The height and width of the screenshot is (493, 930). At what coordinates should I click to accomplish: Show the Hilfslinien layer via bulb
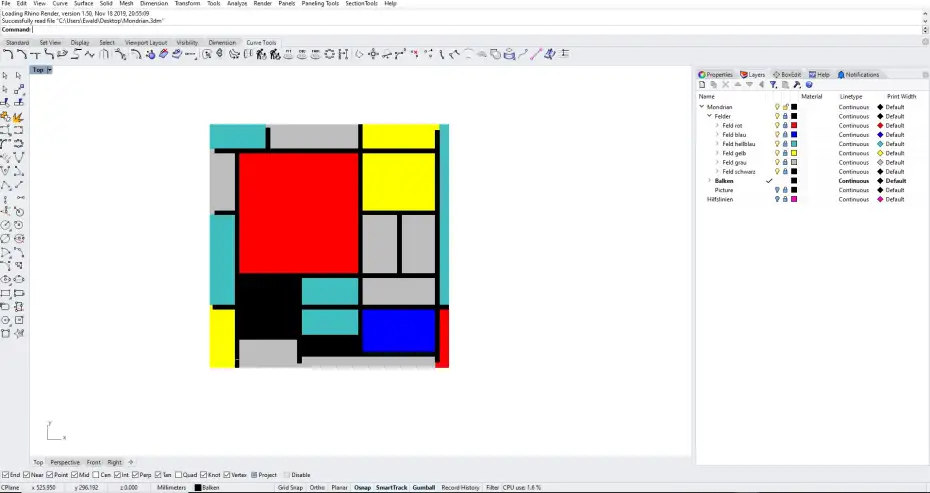point(778,199)
